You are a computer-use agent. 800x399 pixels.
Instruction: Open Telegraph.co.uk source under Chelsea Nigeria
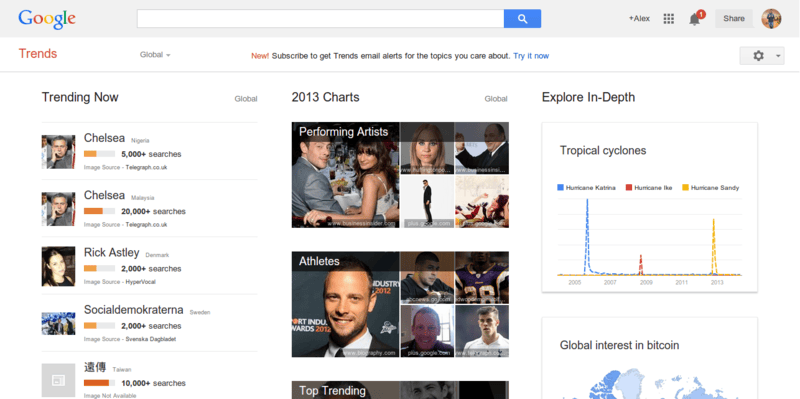146,167
